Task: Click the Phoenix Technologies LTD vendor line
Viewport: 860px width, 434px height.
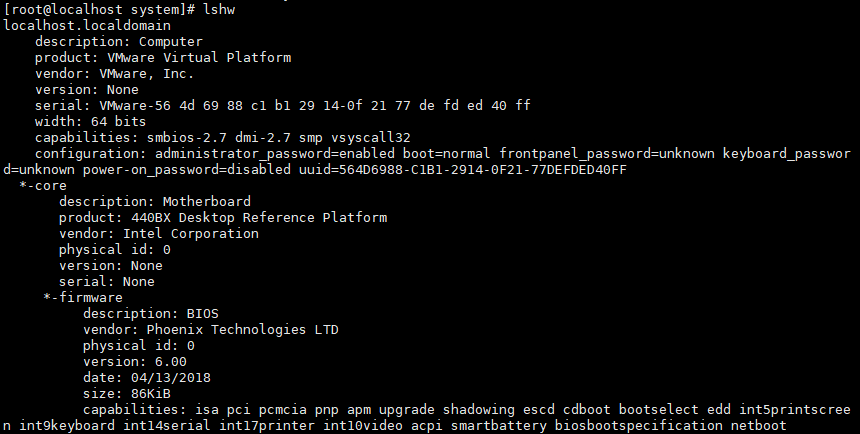Action: [211, 329]
